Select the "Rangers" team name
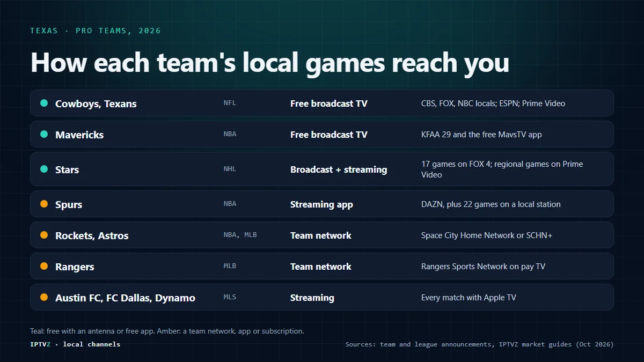Viewport: 644px width, 362px height. (x=75, y=267)
